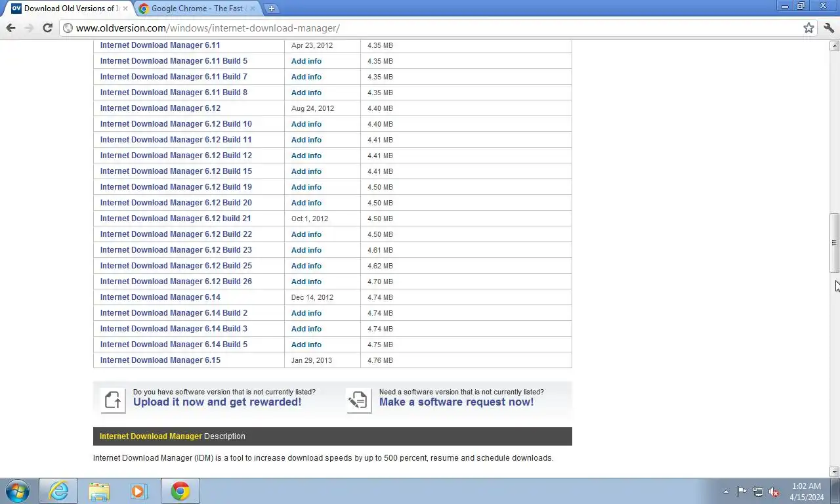This screenshot has width=840, height=504.
Task: Open Internet Download Manager 6.12 build 21
Action: pos(175,219)
